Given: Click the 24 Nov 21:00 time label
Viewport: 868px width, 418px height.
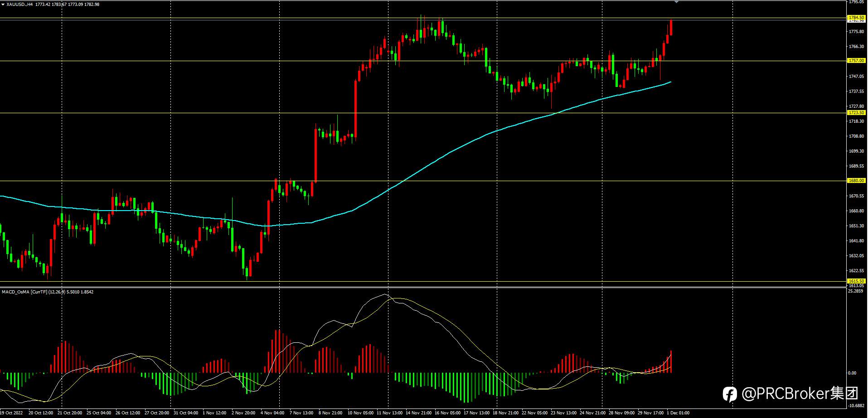Looking at the screenshot, I should [x=593, y=413].
